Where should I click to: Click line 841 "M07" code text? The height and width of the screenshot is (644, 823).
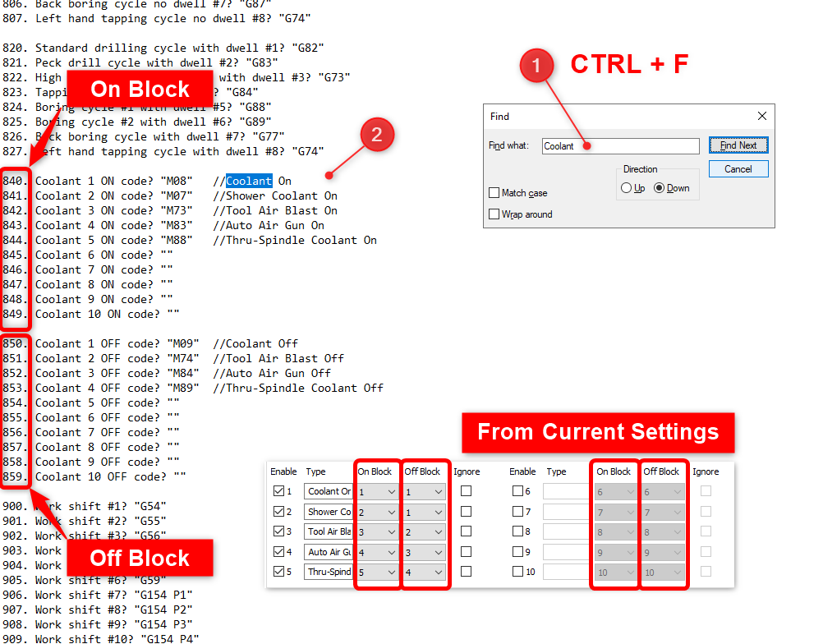click(177, 195)
